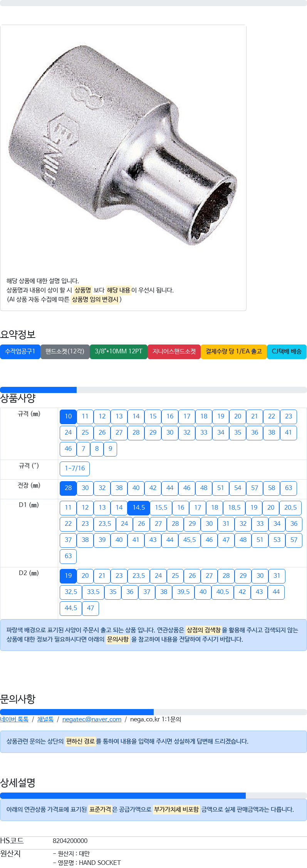Select the red 지니어스핸드소켓 badge
Screen dimensions: 307x868
click(174, 351)
